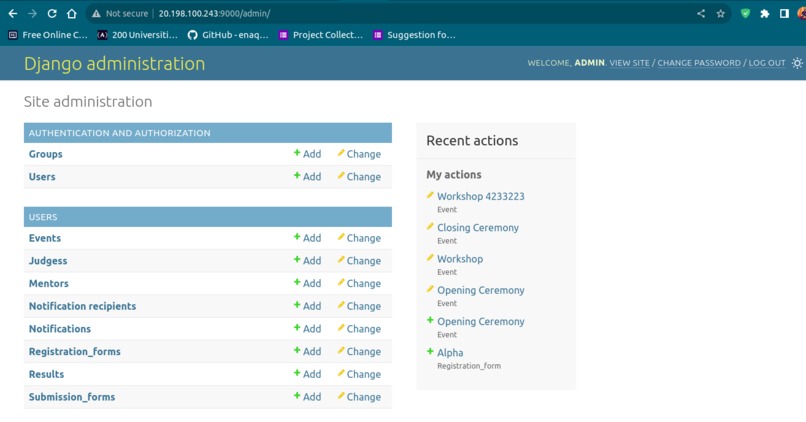
Task: Click Change for the Users row
Action: tap(359, 177)
